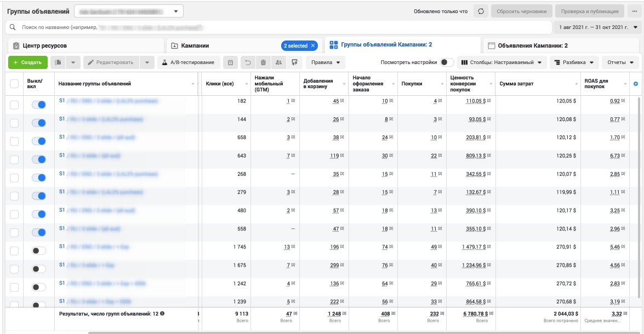Turn off the ad set with 144 clicks
This screenshot has width=644, height=334.
[38, 123]
